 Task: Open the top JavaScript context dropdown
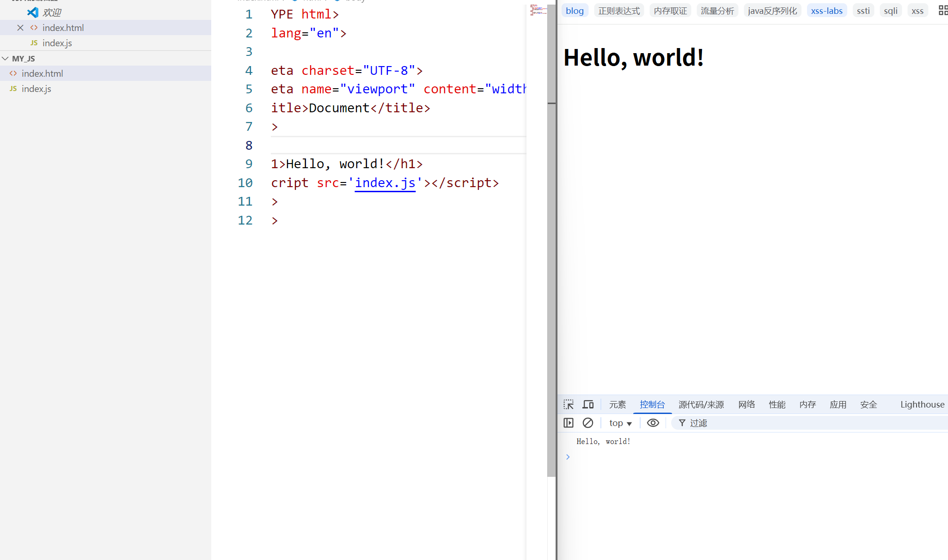click(x=620, y=423)
